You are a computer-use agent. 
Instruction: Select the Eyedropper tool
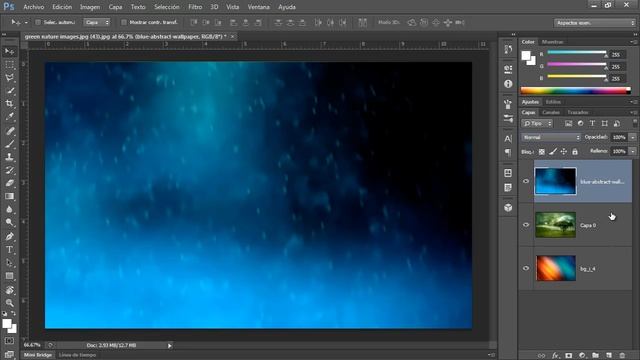pos(9,117)
